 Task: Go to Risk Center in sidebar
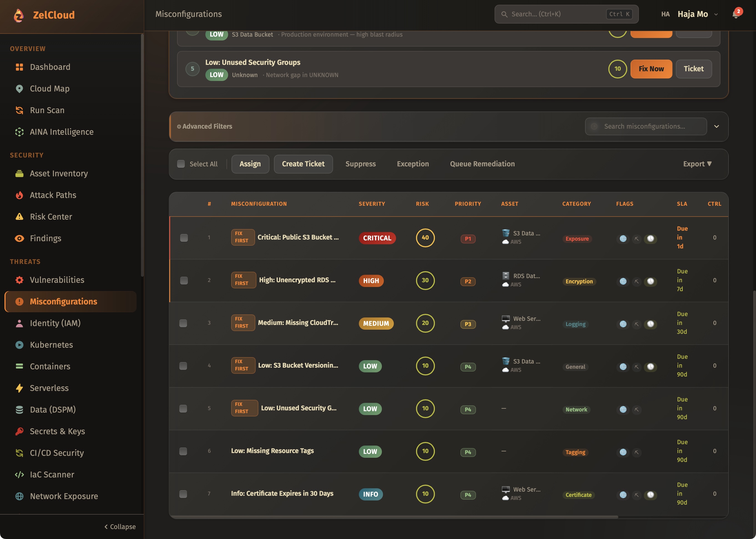[x=51, y=217]
